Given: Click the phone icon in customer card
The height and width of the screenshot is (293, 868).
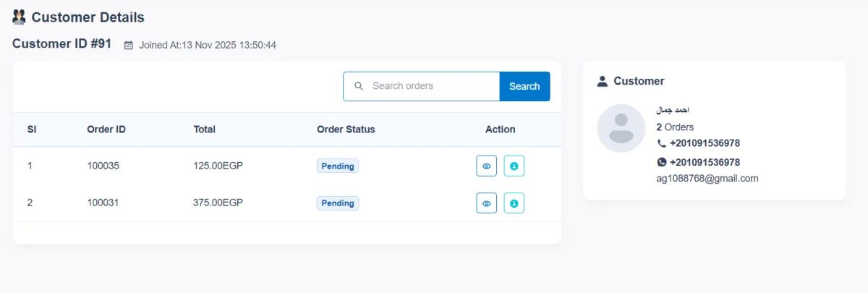Looking at the screenshot, I should tap(661, 143).
